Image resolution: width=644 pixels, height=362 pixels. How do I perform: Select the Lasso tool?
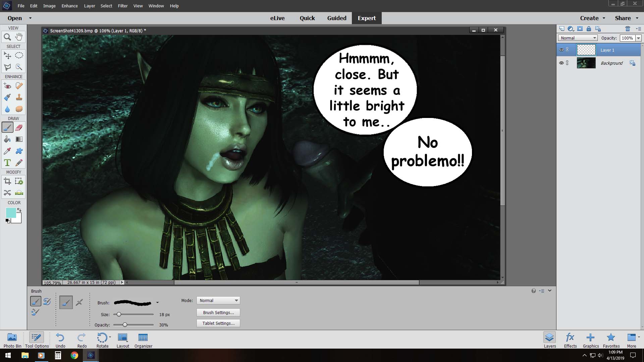[7, 67]
